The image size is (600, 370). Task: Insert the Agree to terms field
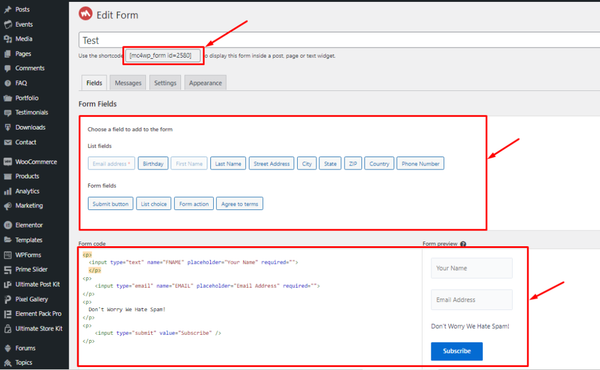(x=240, y=204)
